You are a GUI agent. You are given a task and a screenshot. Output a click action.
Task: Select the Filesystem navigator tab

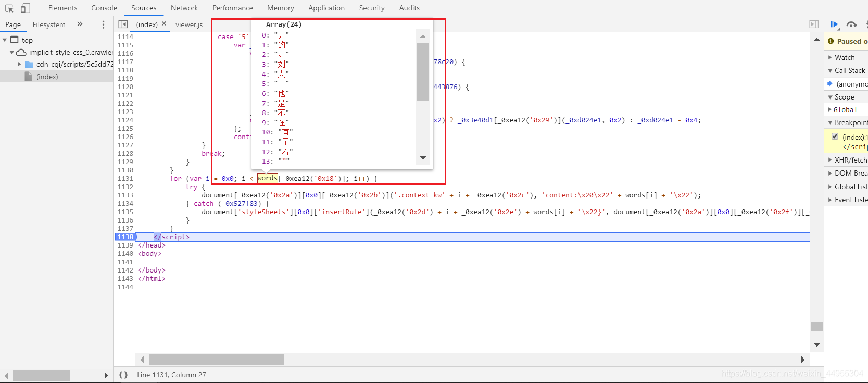tap(49, 24)
